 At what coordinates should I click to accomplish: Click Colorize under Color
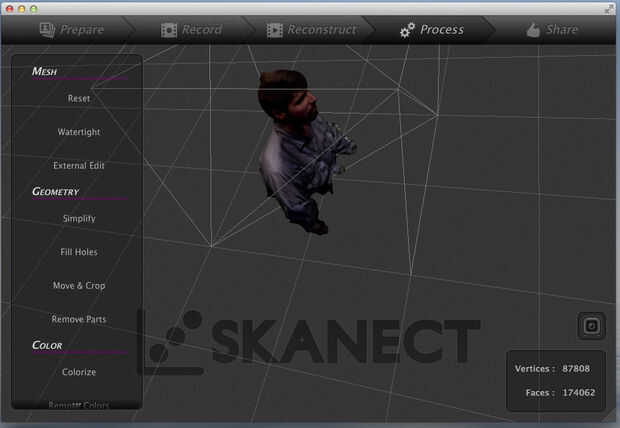point(79,372)
